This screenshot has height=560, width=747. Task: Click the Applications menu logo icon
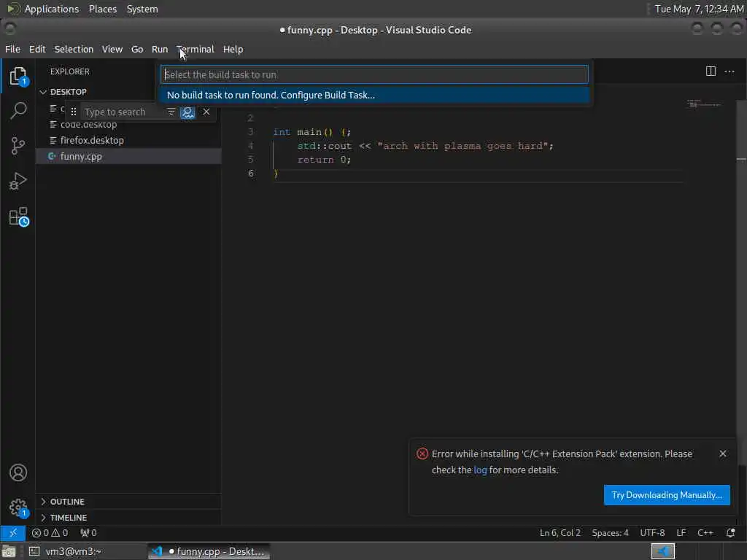tap(13, 9)
